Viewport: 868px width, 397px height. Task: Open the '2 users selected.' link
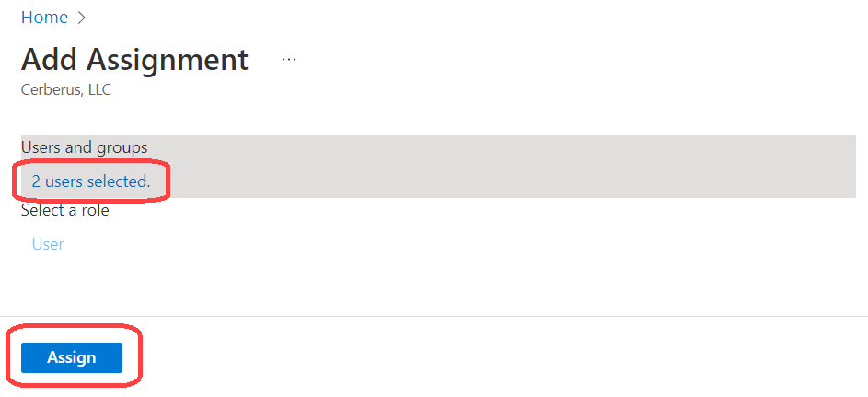(90, 181)
